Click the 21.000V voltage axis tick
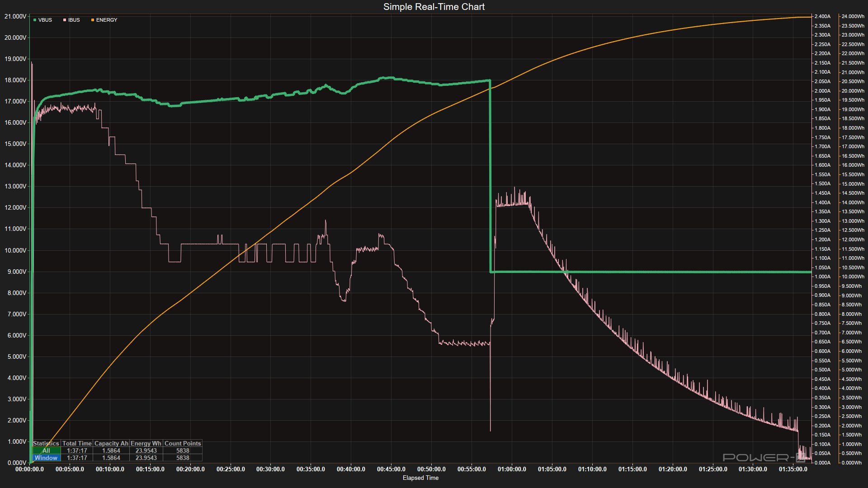Image resolution: width=868 pixels, height=488 pixels. pyautogui.click(x=15, y=16)
